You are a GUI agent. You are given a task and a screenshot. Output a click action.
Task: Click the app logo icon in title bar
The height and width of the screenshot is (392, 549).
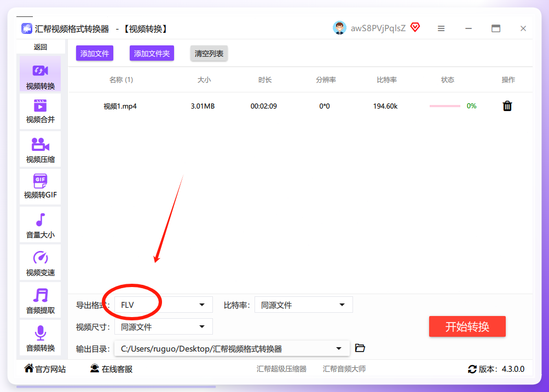(27, 28)
